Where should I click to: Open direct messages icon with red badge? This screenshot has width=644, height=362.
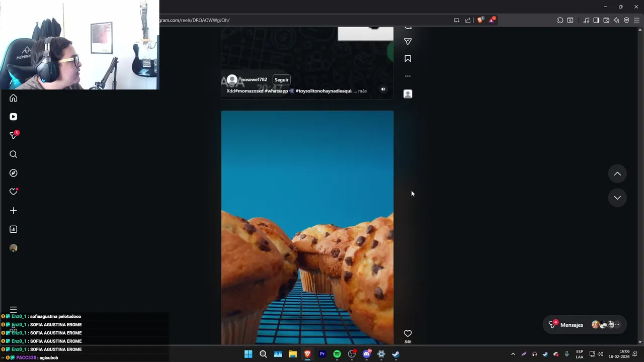pyautogui.click(x=14, y=135)
